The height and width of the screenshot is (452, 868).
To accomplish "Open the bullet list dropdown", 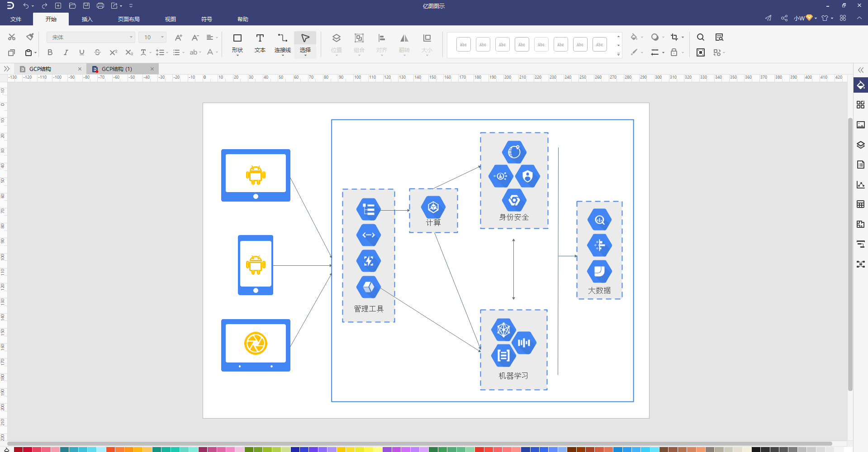I will pyautogui.click(x=179, y=52).
